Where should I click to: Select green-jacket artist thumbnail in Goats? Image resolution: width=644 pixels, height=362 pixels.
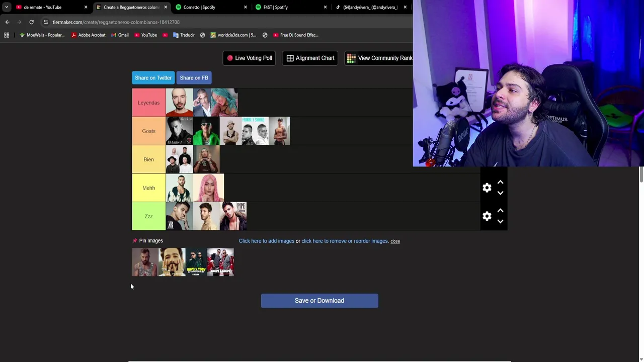pos(206,131)
